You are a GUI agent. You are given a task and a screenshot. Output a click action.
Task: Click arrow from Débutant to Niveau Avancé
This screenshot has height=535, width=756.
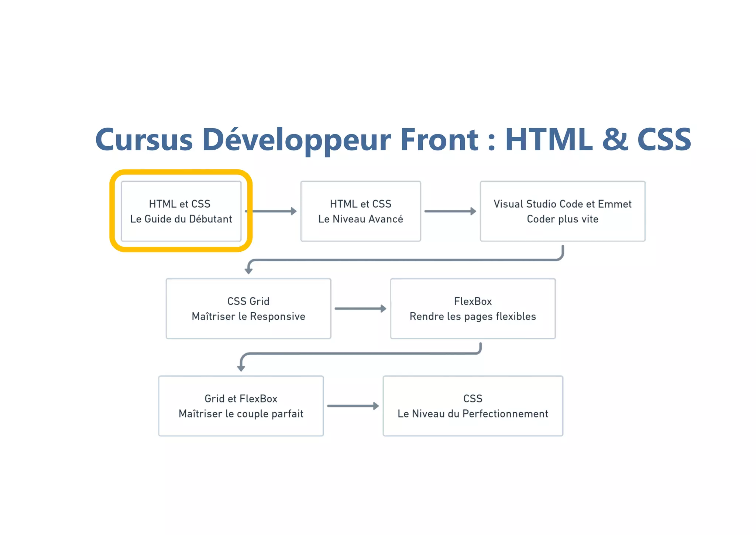[x=275, y=211]
